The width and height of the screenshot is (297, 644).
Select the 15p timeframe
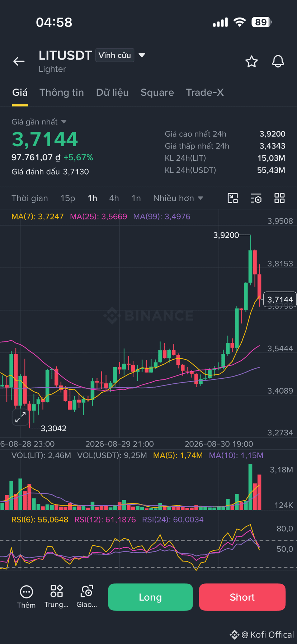pyautogui.click(x=68, y=198)
